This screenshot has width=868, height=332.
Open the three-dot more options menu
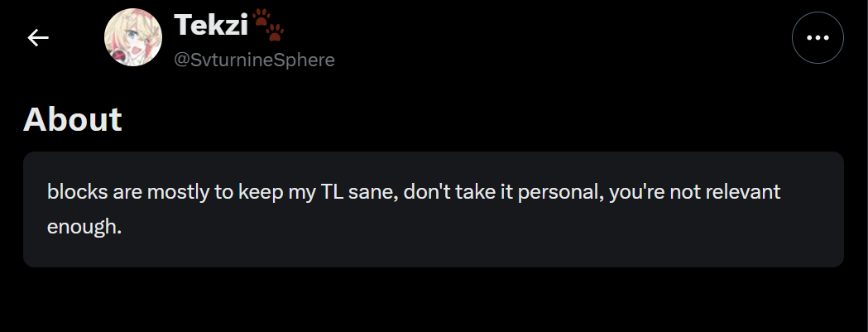[x=818, y=38]
